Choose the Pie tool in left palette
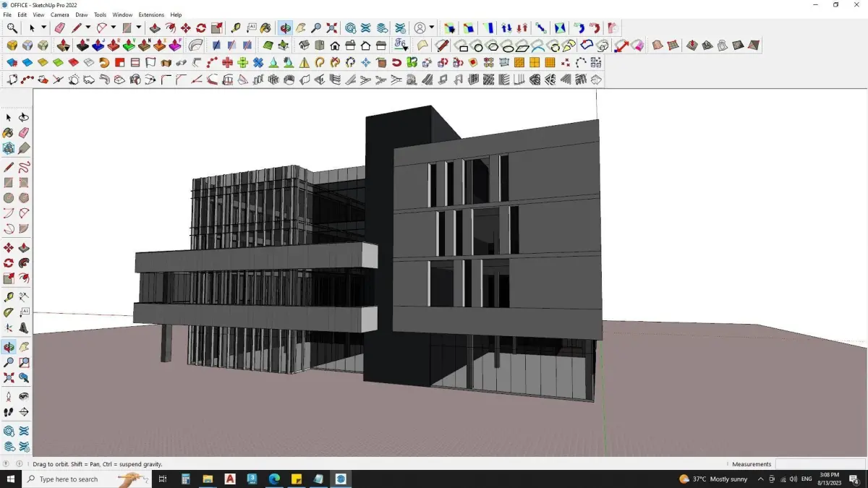The image size is (868, 488). [24, 229]
